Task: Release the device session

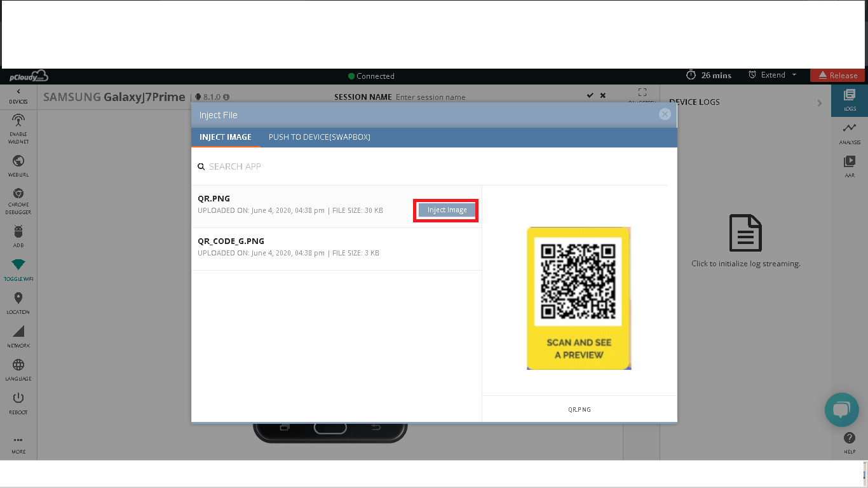Action: (x=837, y=75)
